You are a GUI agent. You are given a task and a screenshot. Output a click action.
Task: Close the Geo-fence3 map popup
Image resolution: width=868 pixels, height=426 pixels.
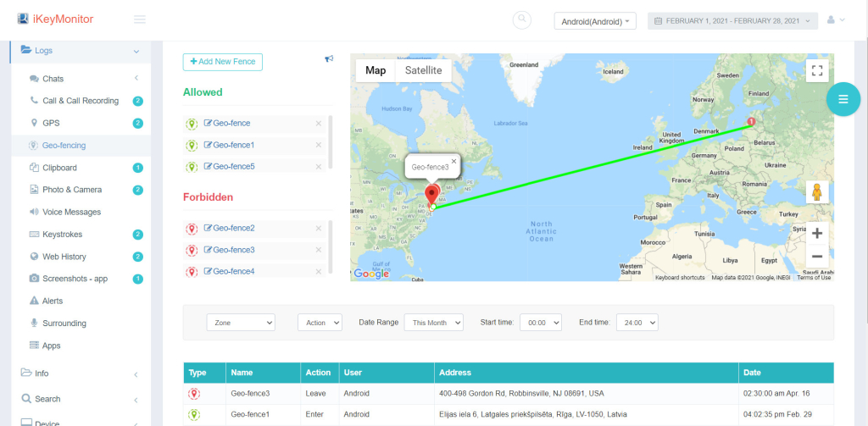point(454,161)
